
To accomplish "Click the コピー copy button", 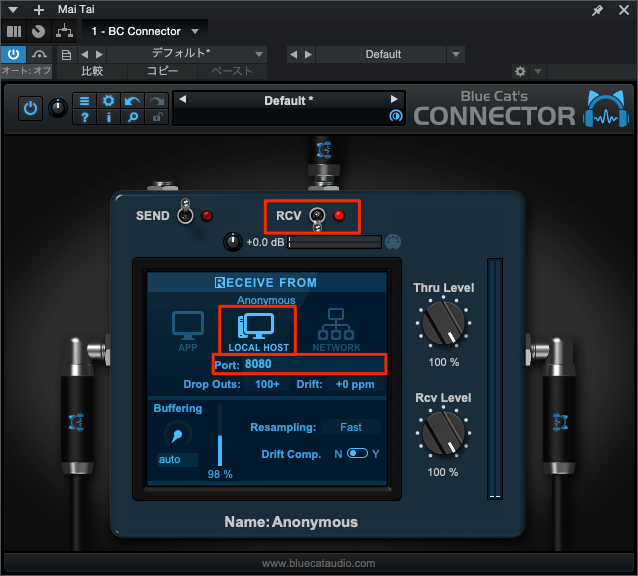I will [x=162, y=71].
